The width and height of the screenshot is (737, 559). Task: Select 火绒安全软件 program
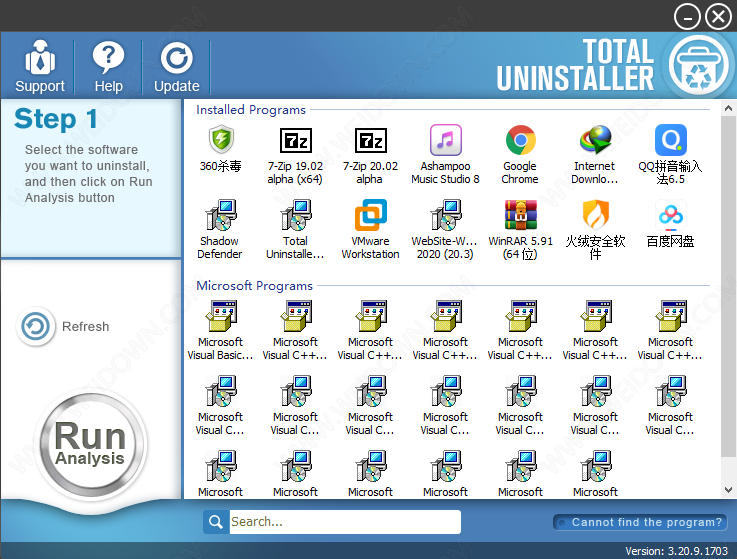coord(595,229)
